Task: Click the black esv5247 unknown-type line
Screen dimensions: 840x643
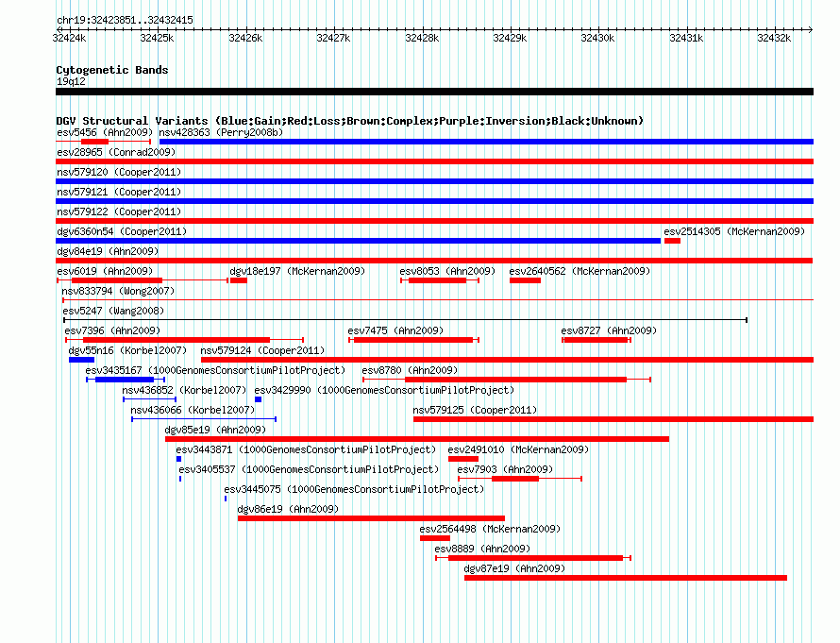Action: (405, 320)
